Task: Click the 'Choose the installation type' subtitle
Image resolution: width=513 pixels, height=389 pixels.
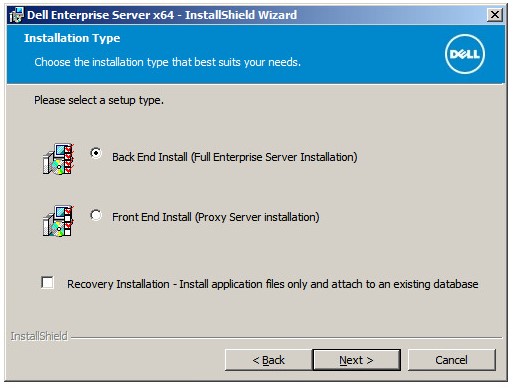Action: click(x=168, y=62)
